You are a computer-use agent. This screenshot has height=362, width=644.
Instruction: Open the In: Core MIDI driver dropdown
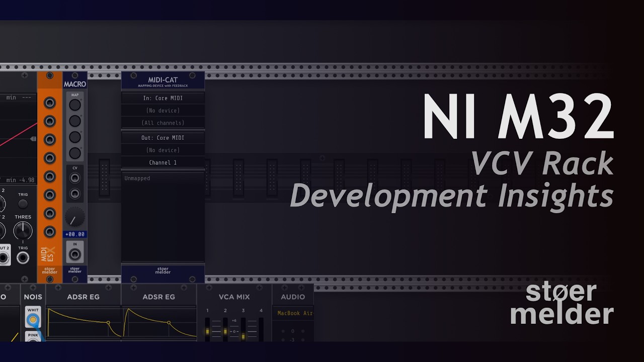(163, 98)
